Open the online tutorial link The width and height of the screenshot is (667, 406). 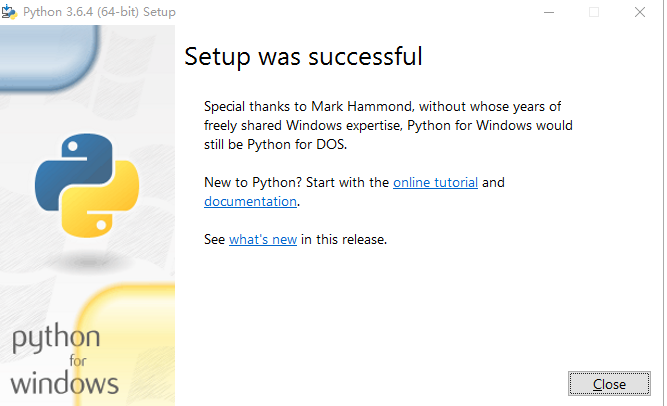click(435, 183)
